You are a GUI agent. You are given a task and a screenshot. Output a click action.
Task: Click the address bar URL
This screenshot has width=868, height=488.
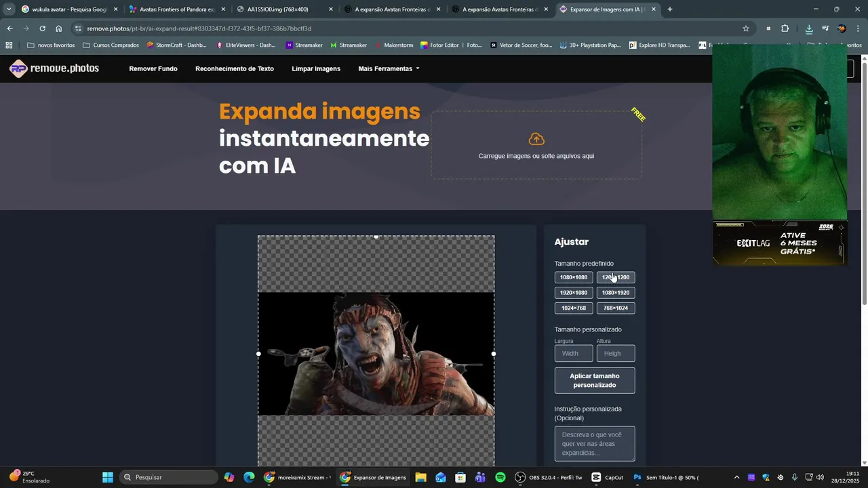pyautogui.click(x=199, y=28)
